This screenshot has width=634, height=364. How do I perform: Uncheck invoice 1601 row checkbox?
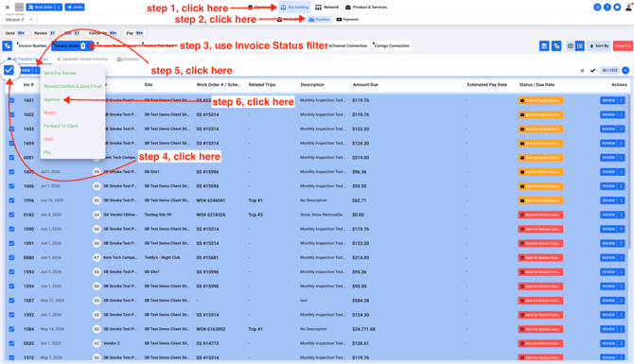tap(11, 100)
